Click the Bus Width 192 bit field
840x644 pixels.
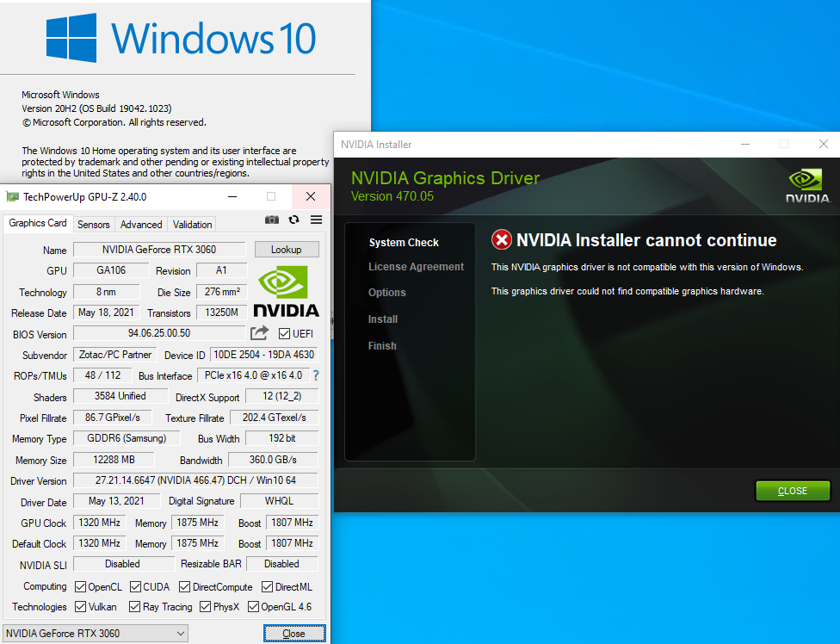click(281, 438)
